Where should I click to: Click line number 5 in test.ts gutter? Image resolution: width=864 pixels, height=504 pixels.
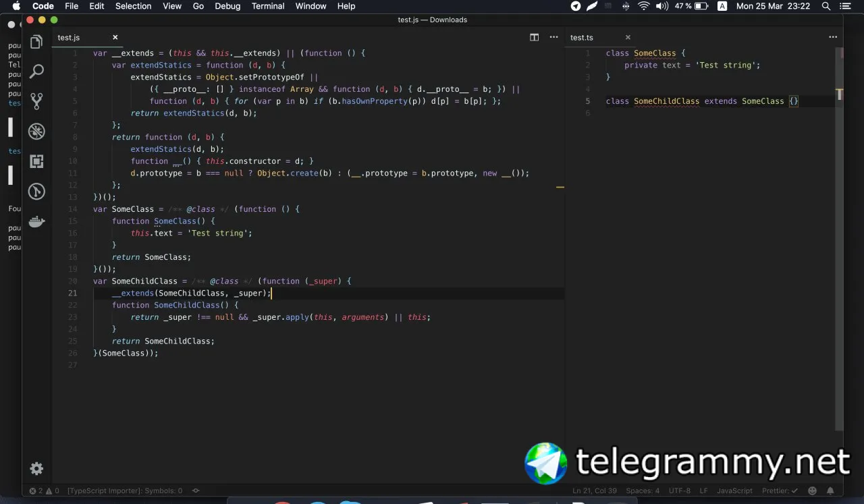(588, 101)
